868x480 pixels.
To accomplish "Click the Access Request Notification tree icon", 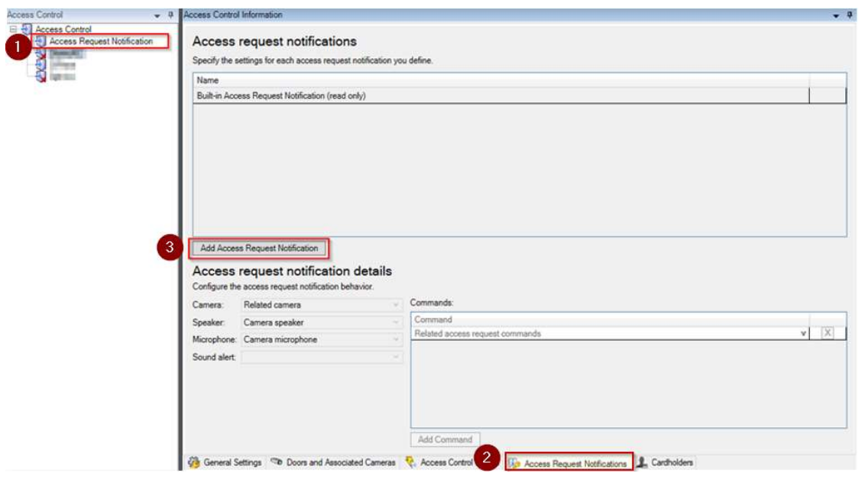I will [x=40, y=41].
